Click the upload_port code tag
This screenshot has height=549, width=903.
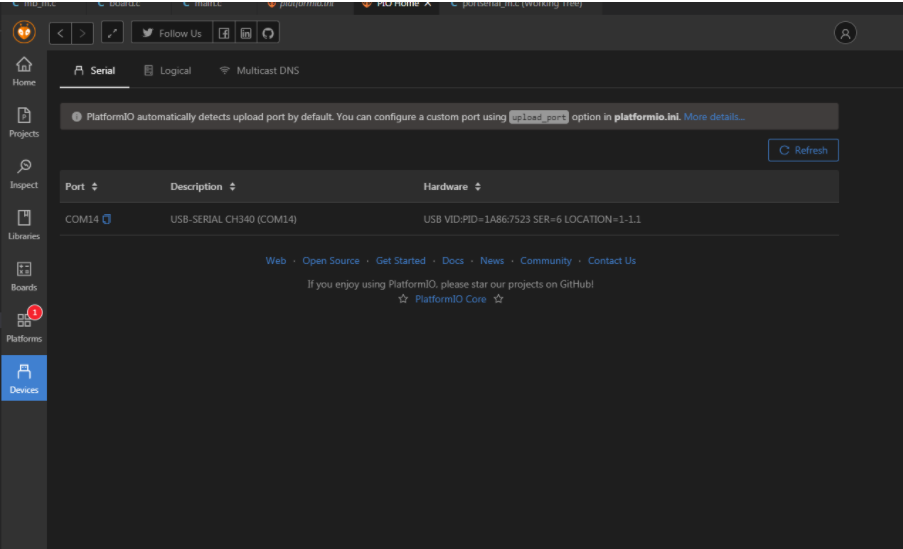click(x=539, y=117)
